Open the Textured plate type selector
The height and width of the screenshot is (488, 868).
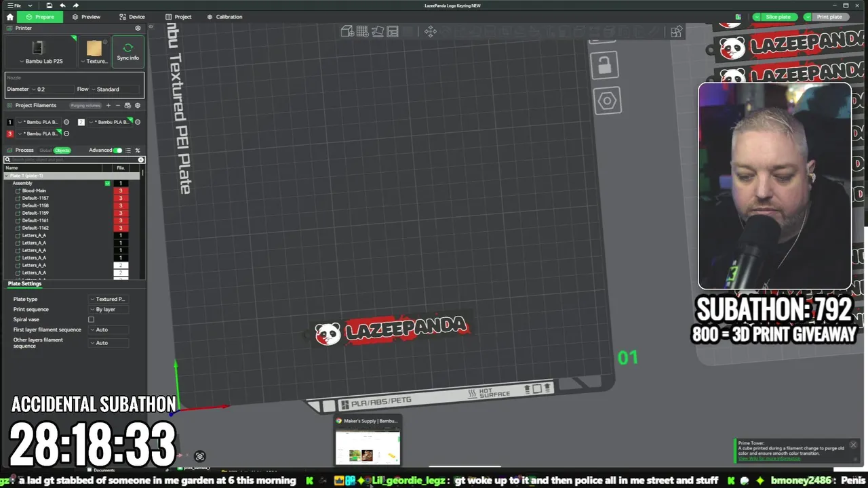pyautogui.click(x=94, y=52)
